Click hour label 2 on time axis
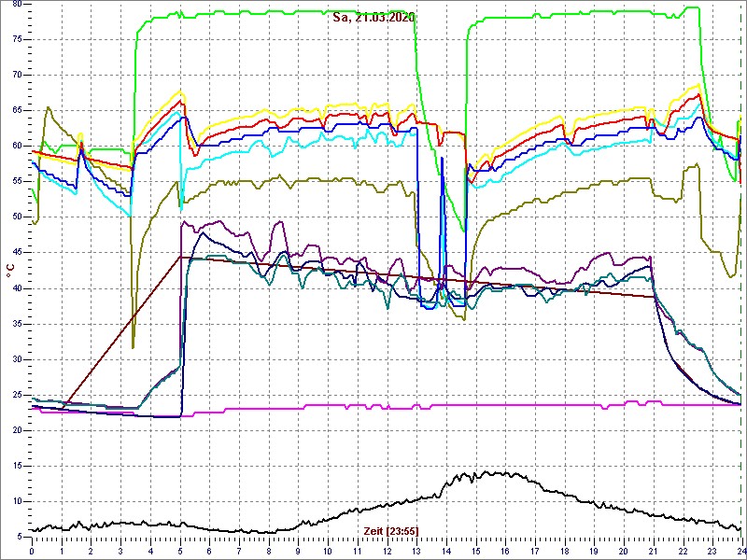Viewport: 747px width, 560px height. click(x=91, y=551)
